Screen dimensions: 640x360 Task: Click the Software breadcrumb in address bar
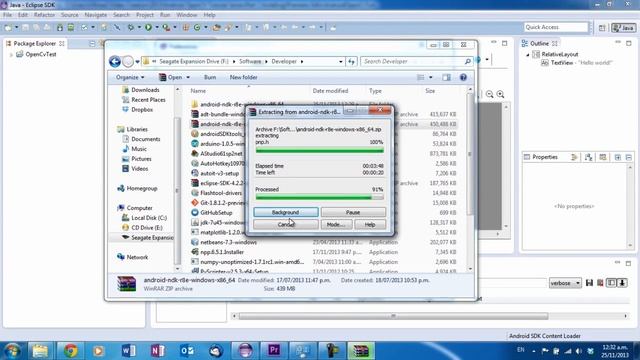[250, 62]
